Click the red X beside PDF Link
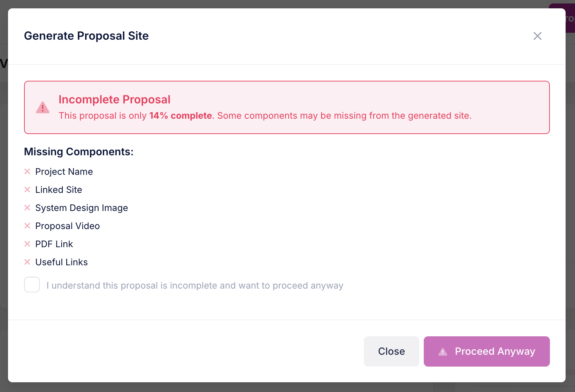This screenshot has width=575, height=392. pyautogui.click(x=28, y=244)
